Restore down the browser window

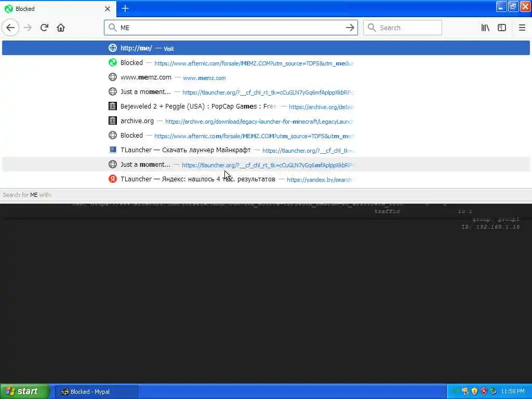click(513, 7)
